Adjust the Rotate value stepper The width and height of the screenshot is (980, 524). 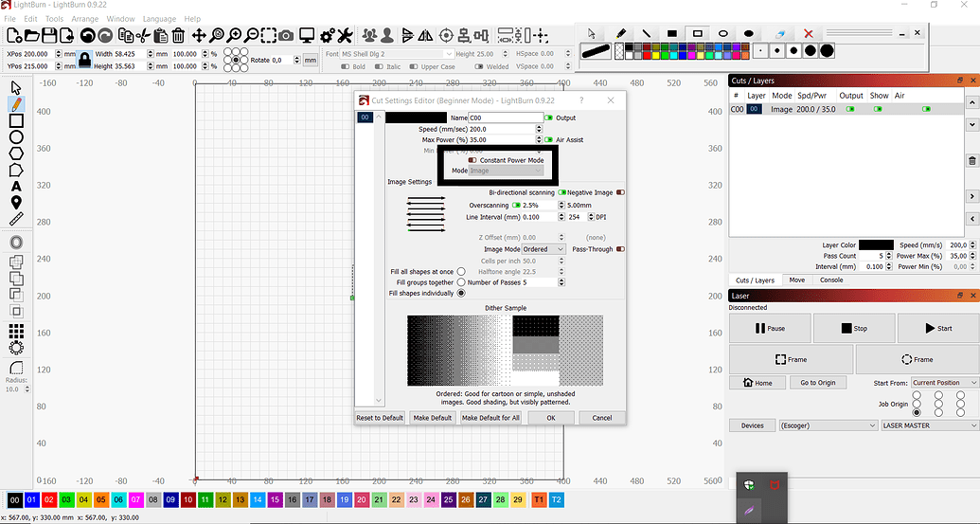[297, 60]
